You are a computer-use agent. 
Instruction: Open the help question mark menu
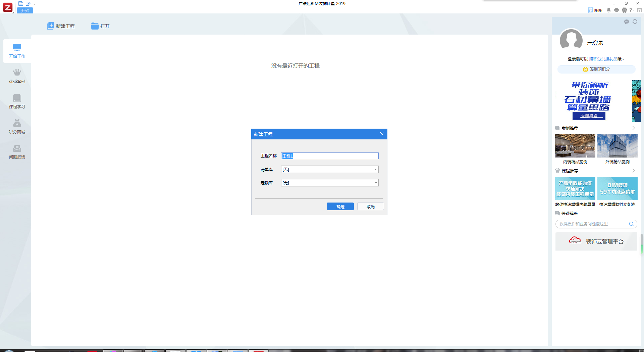pyautogui.click(x=631, y=10)
